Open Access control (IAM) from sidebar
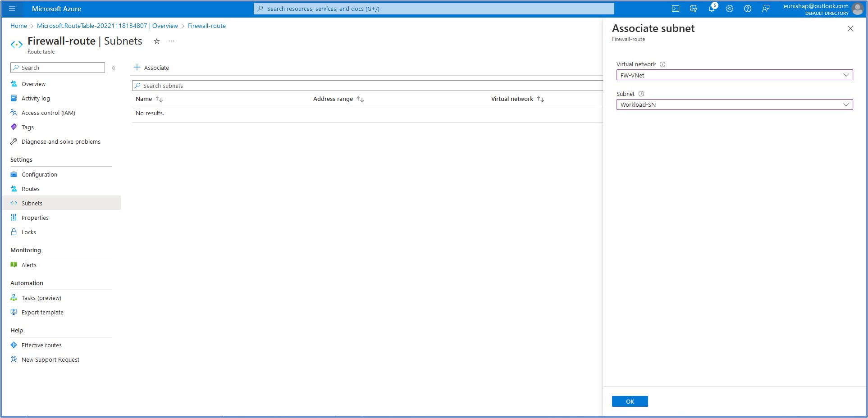The height and width of the screenshot is (418, 868). (x=48, y=113)
